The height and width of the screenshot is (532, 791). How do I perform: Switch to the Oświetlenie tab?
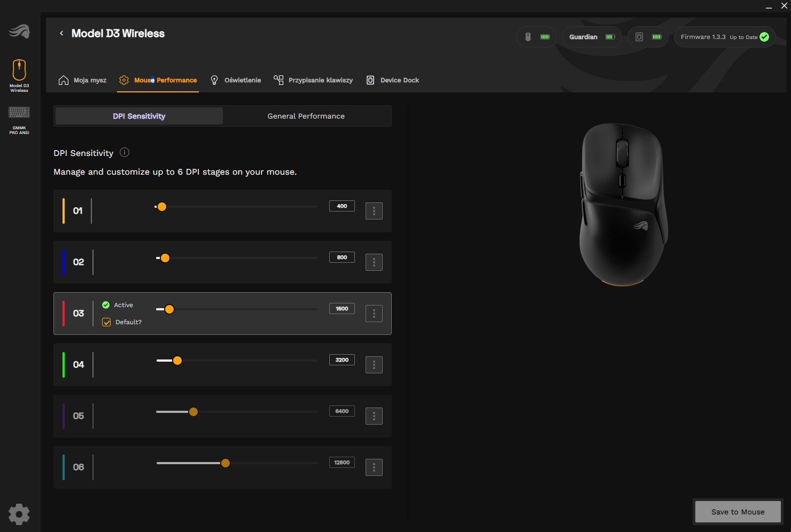tap(236, 80)
